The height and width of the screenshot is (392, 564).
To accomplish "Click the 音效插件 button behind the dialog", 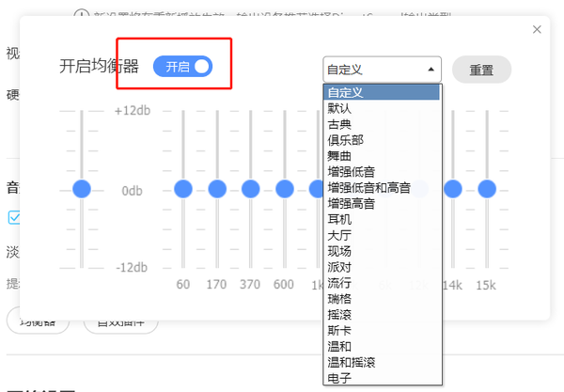I will 120,321.
